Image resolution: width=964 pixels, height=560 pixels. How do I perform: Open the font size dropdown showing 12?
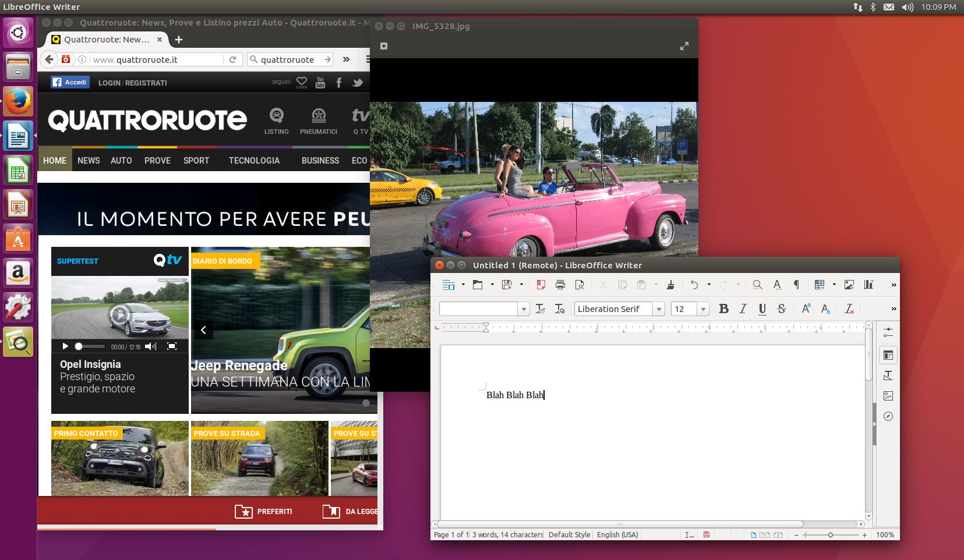coord(703,309)
